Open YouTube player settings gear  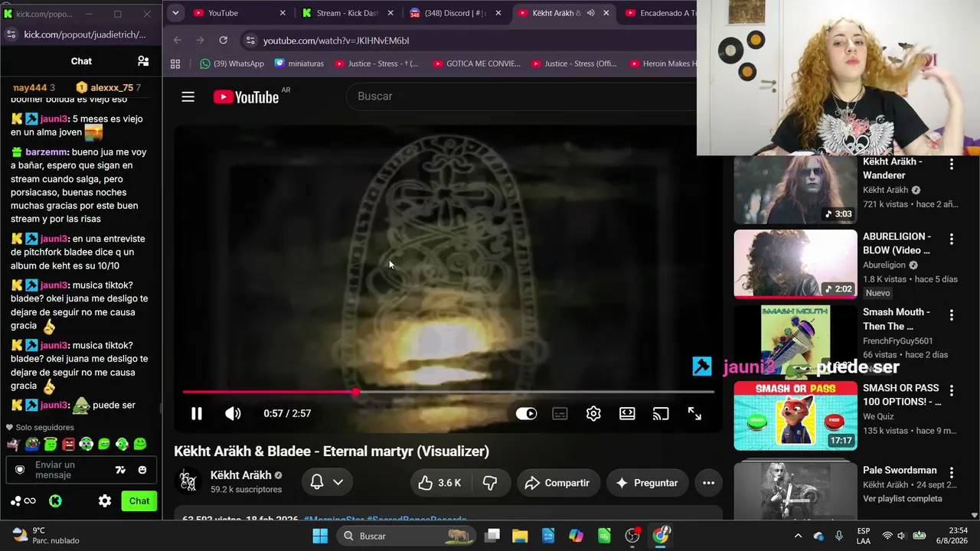[593, 413]
